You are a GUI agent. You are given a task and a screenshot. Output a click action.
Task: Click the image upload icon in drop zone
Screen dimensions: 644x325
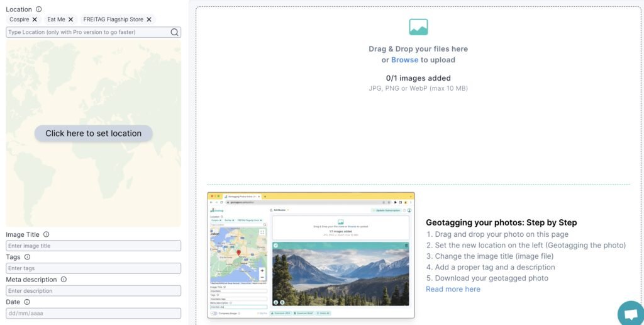[418, 27]
